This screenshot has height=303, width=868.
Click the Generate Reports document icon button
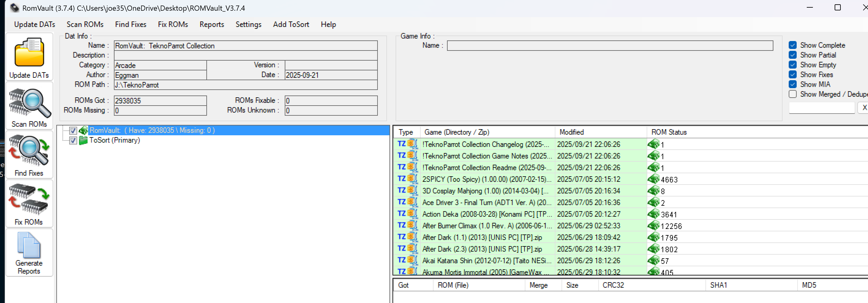(x=29, y=252)
